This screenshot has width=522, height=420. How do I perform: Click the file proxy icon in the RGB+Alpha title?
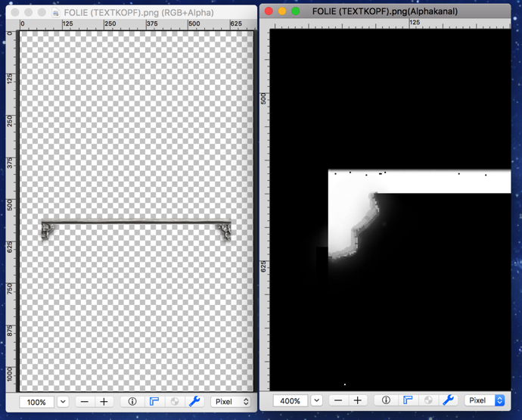(x=55, y=13)
